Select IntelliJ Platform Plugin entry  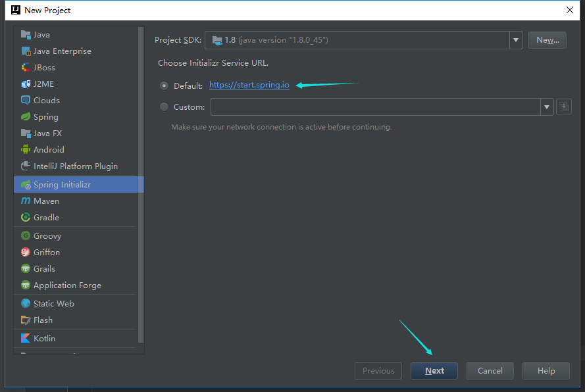coord(75,166)
